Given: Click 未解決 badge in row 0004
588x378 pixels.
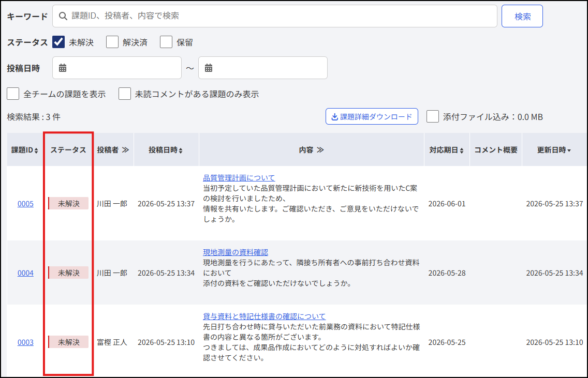Looking at the screenshot, I should [69, 273].
